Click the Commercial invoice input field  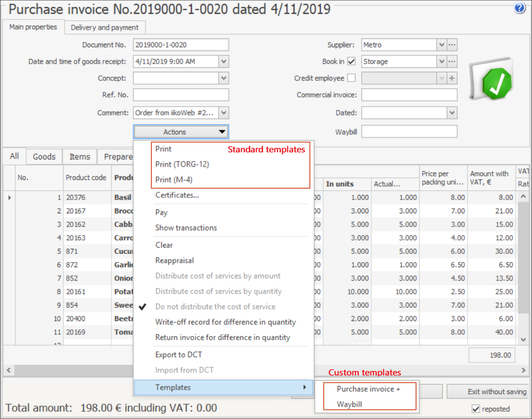point(409,95)
